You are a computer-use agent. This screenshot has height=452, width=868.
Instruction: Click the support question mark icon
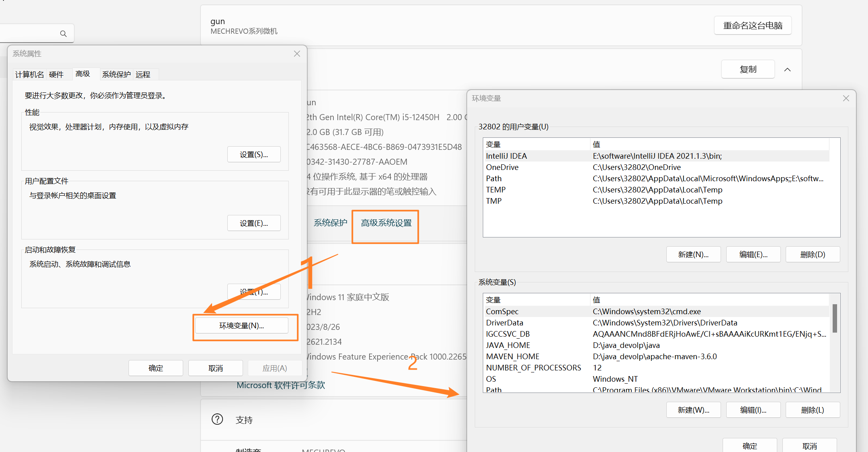(x=217, y=419)
